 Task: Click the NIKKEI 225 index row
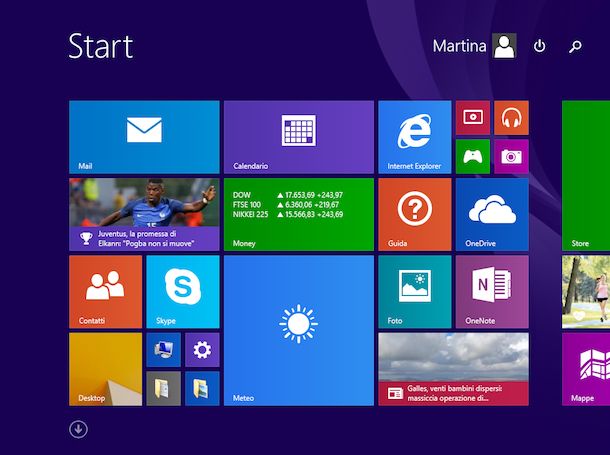point(288,214)
